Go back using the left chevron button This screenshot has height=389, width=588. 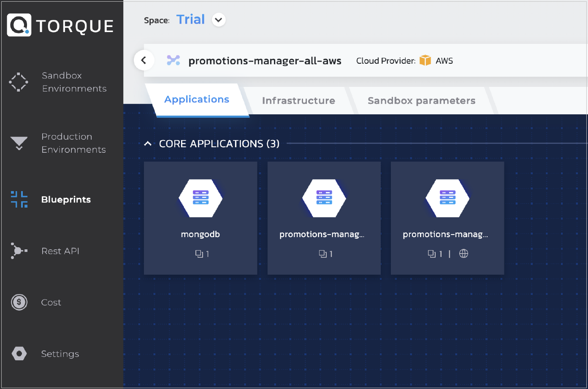[x=144, y=60]
